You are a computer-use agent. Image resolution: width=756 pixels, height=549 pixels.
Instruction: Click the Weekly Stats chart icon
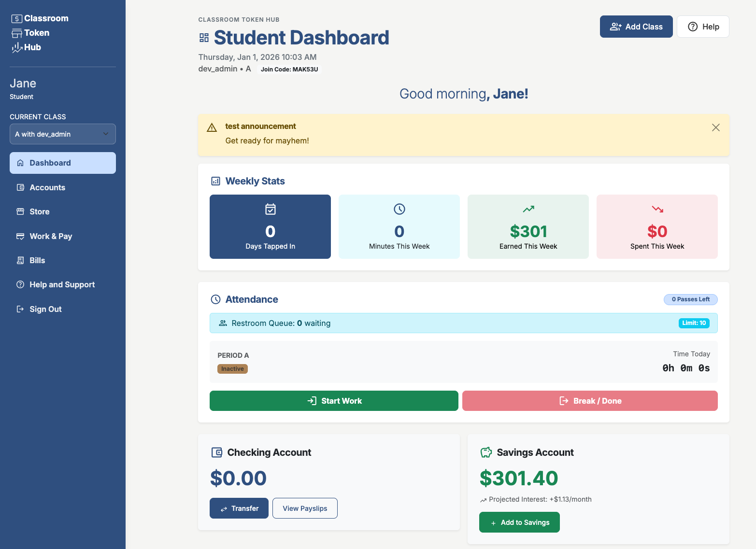(216, 181)
